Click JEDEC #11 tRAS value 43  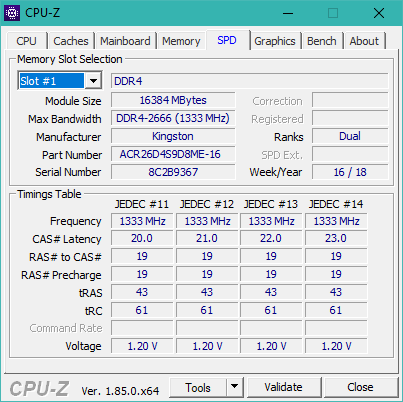pyautogui.click(x=142, y=292)
